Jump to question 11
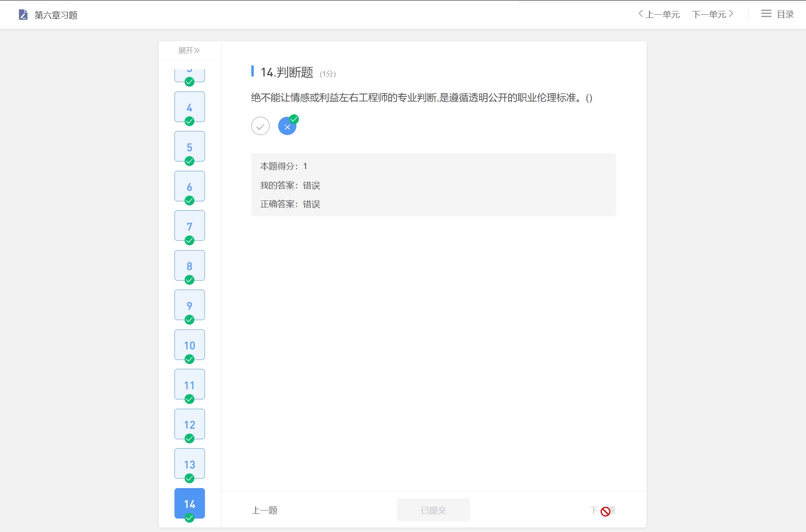806x532 pixels. (190, 385)
